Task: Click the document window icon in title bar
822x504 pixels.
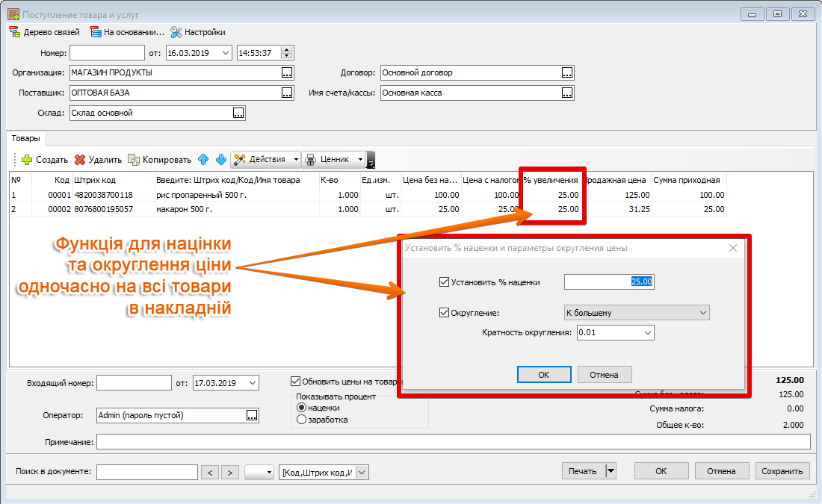Action: pos(13,14)
